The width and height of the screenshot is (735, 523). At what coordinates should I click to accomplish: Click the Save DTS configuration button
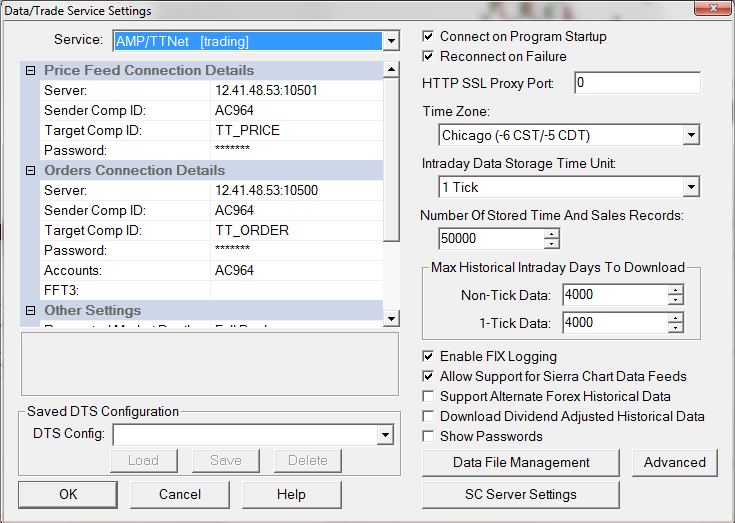coord(226,461)
